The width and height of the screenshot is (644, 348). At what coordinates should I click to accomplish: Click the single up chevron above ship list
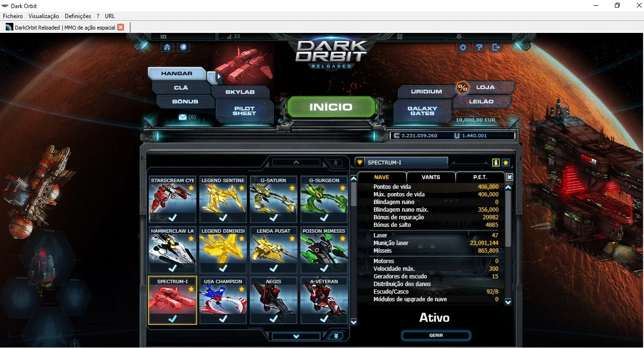[x=296, y=163]
